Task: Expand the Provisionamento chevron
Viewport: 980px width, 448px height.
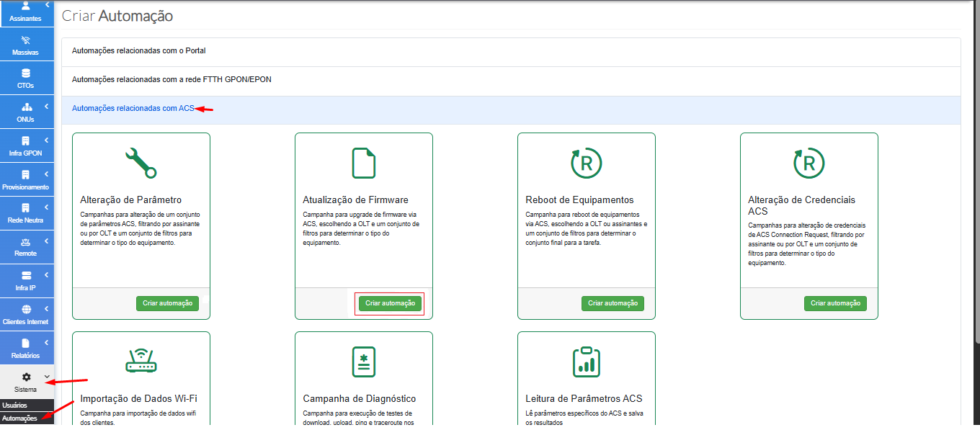Action: coord(47,174)
